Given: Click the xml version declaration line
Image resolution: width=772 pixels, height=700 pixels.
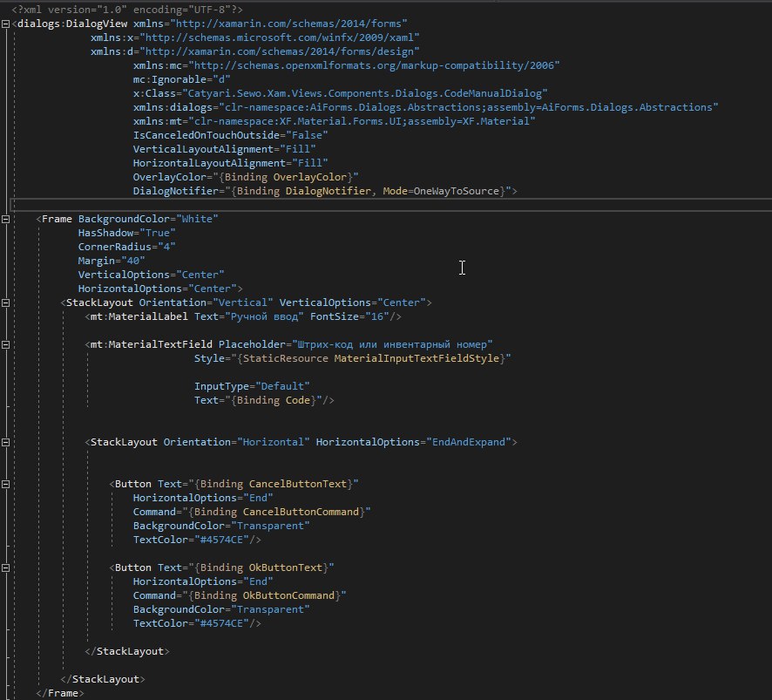Looking at the screenshot, I should click(x=127, y=10).
